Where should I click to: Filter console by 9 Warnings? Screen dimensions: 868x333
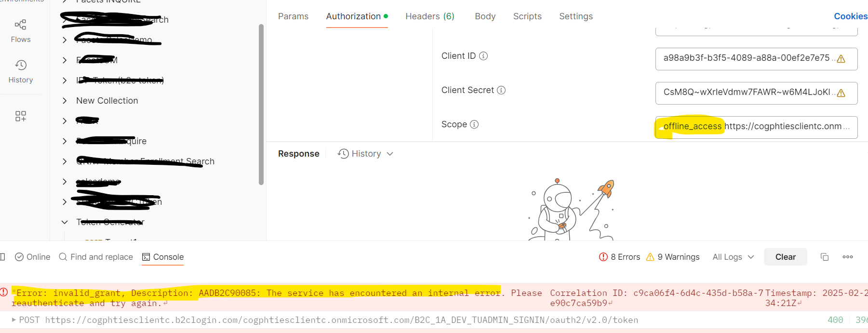pyautogui.click(x=673, y=257)
